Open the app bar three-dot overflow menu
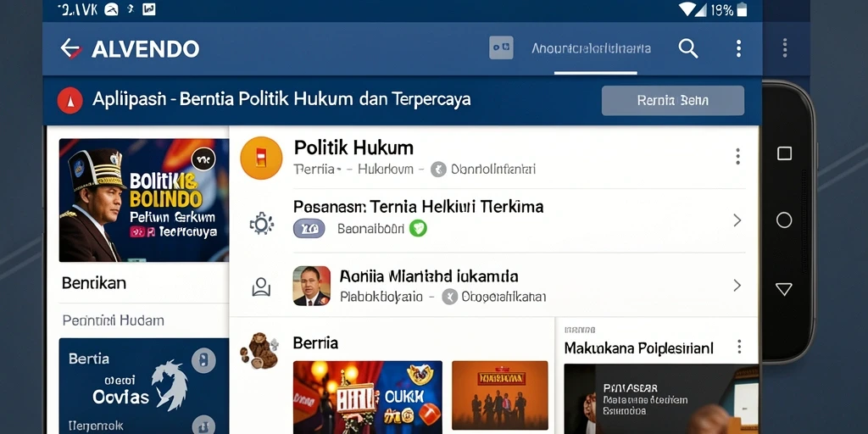Image resolution: width=868 pixels, height=434 pixels. coord(738,48)
